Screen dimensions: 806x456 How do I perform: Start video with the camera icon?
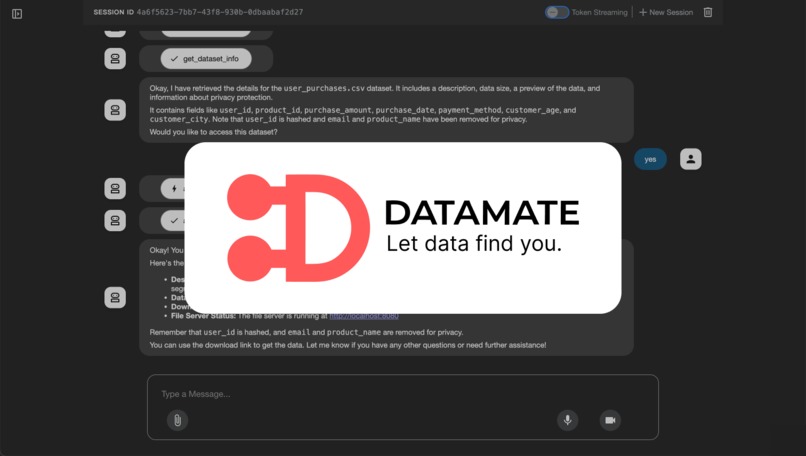coord(610,421)
